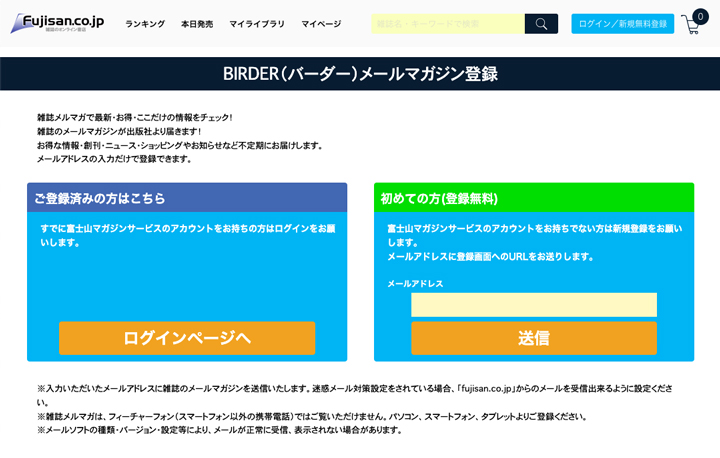Click the note starting ※雑誌メルマガは、フィーチャーフォン
Screen dimensions: 720x458
point(312,417)
